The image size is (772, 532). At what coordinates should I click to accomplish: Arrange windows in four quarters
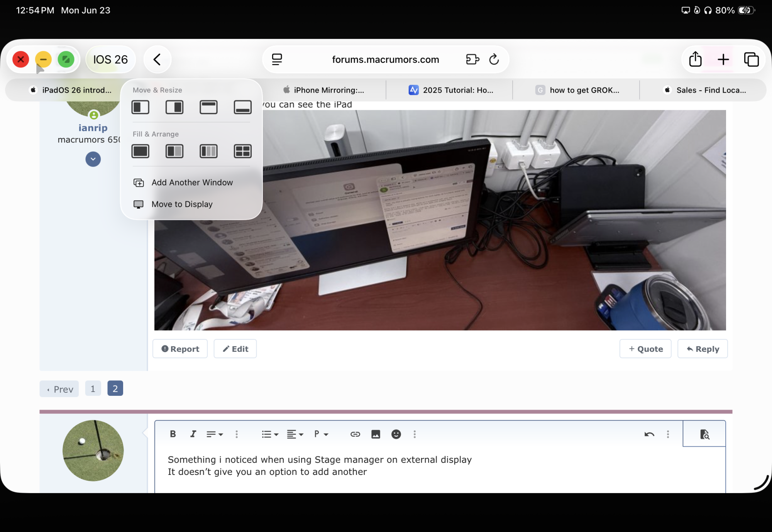click(x=242, y=151)
